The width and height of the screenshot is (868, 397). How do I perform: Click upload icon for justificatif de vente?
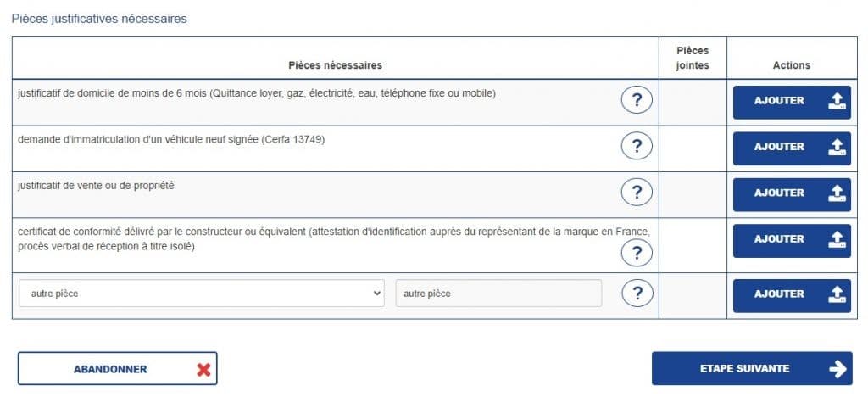point(837,193)
